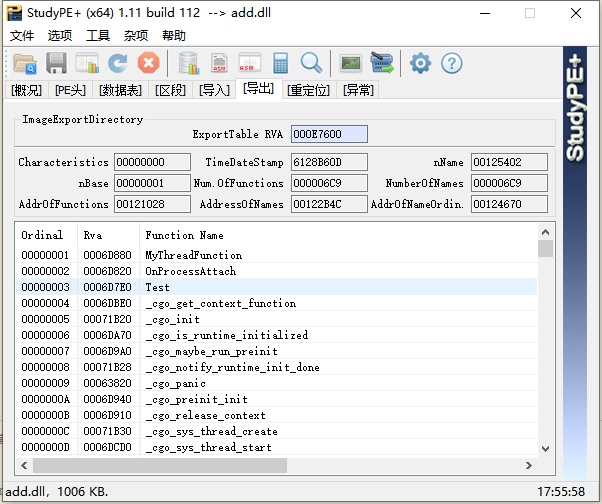
Task: Click the nName value field
Action: pyautogui.click(x=509, y=162)
